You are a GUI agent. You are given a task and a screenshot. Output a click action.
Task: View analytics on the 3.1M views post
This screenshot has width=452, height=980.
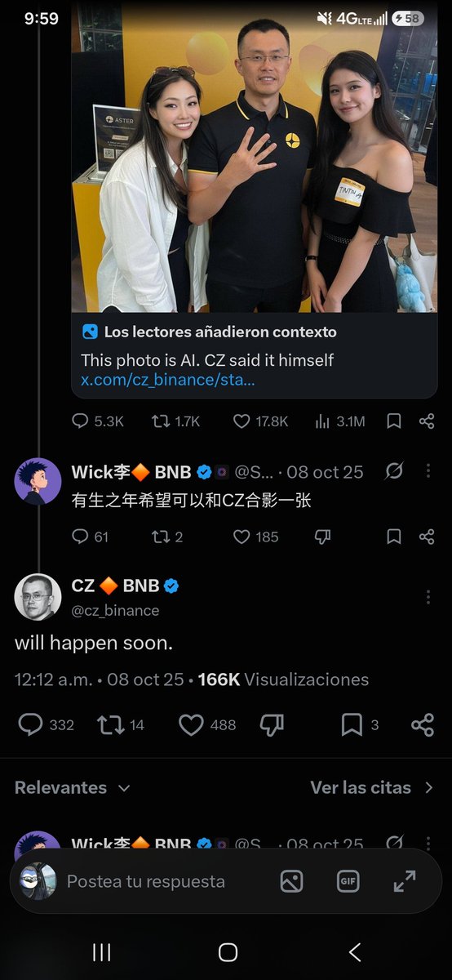tap(339, 421)
